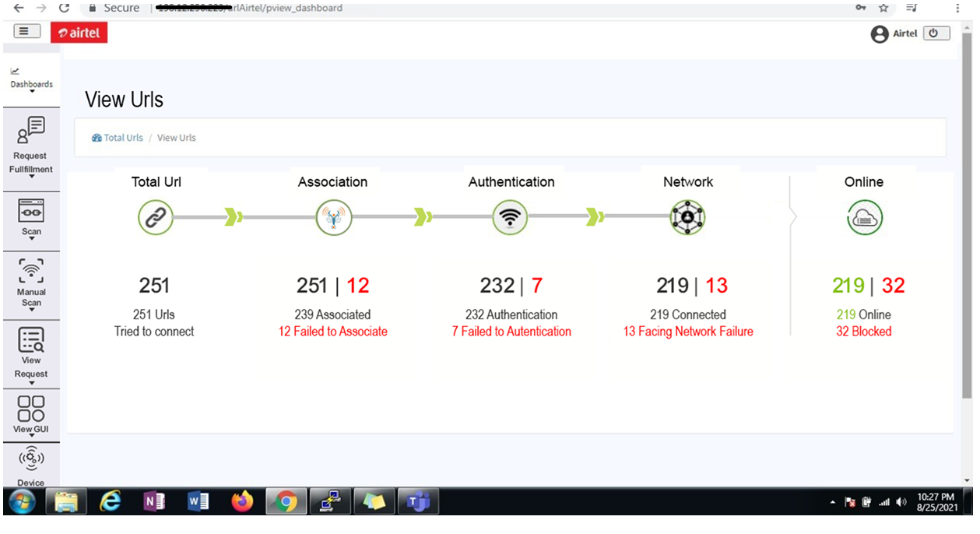Open Firefox from the Windows taskbar
Image resolution: width=980 pixels, height=534 pixels.
coord(243,502)
